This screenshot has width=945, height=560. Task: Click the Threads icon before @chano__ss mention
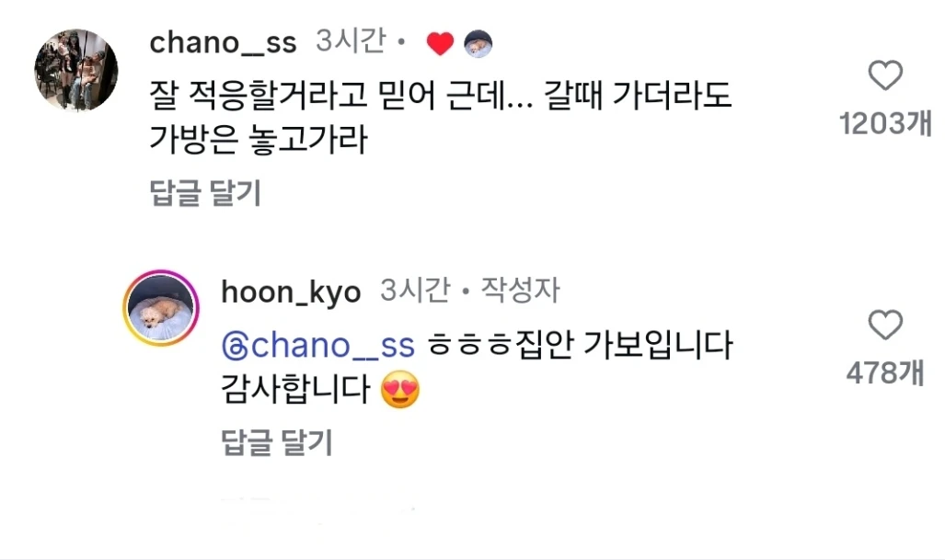point(234,347)
